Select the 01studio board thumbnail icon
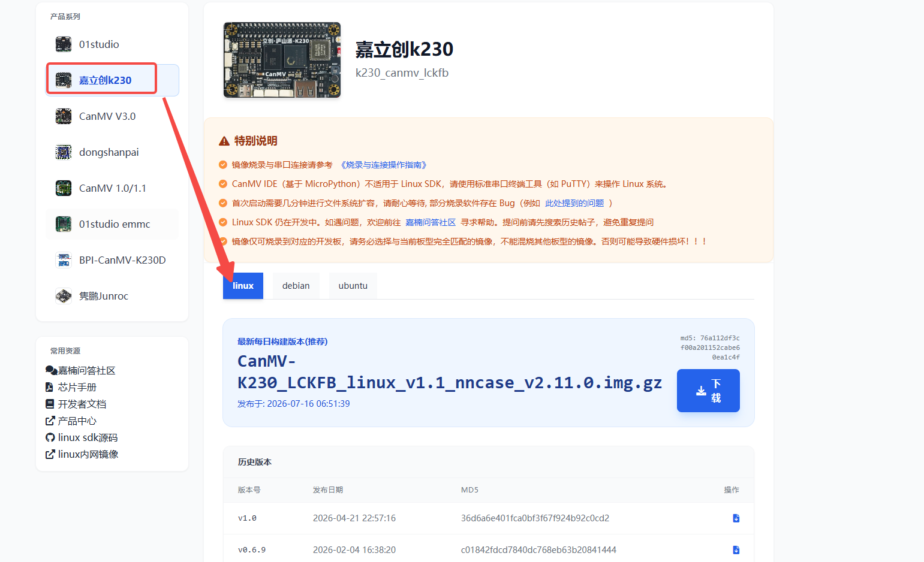The height and width of the screenshot is (562, 924). [x=64, y=44]
